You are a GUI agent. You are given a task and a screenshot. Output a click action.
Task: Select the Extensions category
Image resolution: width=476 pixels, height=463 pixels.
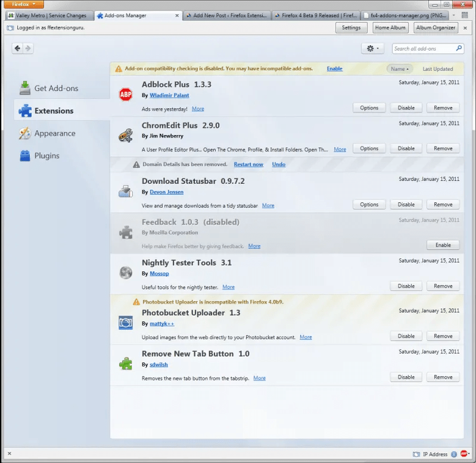(x=61, y=111)
